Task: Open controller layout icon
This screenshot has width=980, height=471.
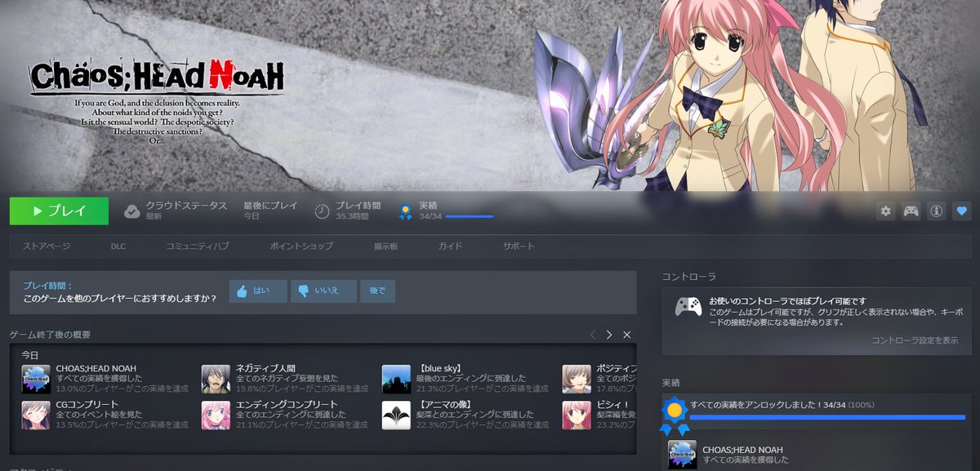Action: click(x=911, y=211)
